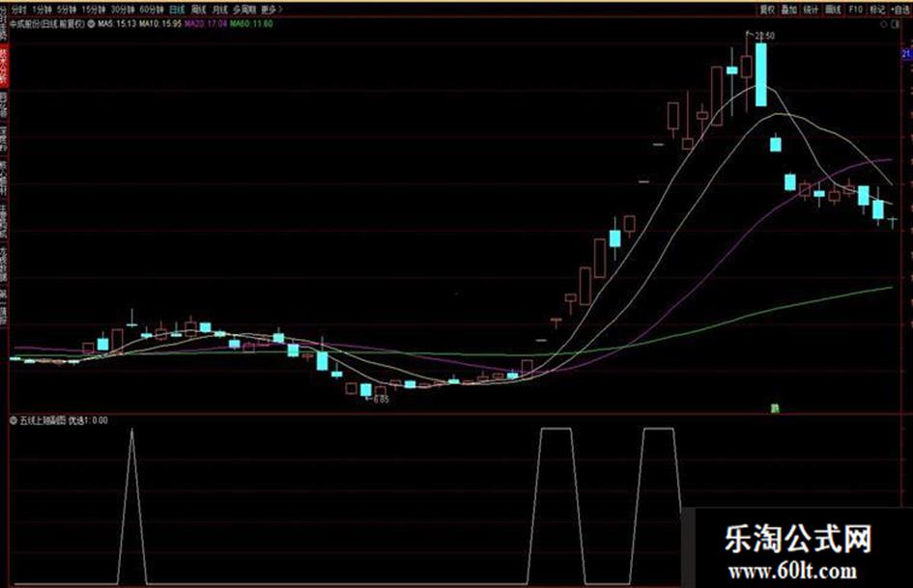
Task: Click the 6.85 low price marker
Action: [381, 400]
